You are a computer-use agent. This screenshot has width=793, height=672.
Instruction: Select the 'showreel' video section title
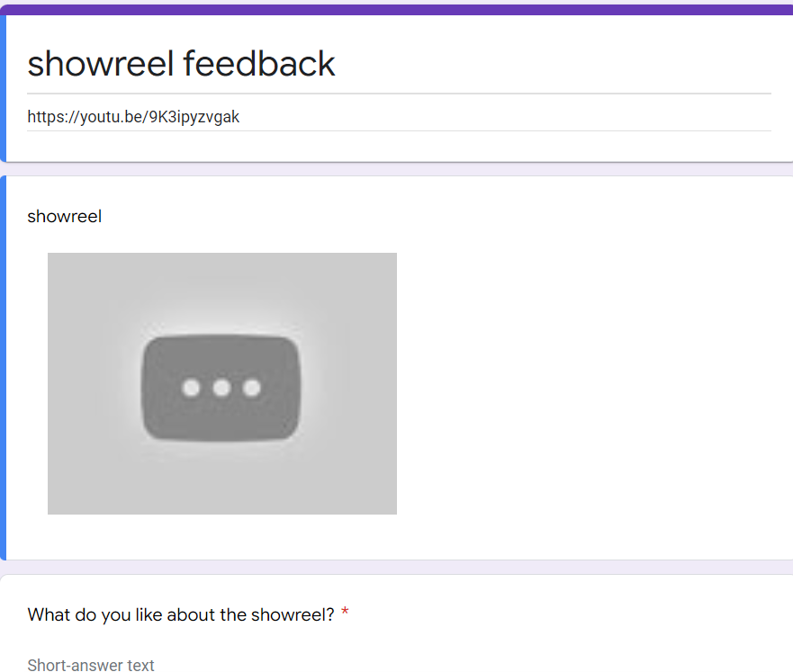(64, 216)
